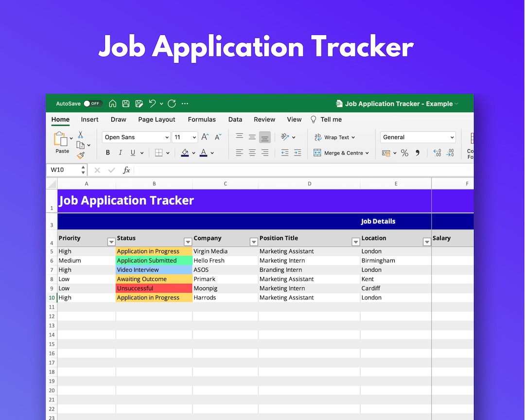Expand the underline style arrow
Viewport: 525px width, 420px height.
pos(142,153)
